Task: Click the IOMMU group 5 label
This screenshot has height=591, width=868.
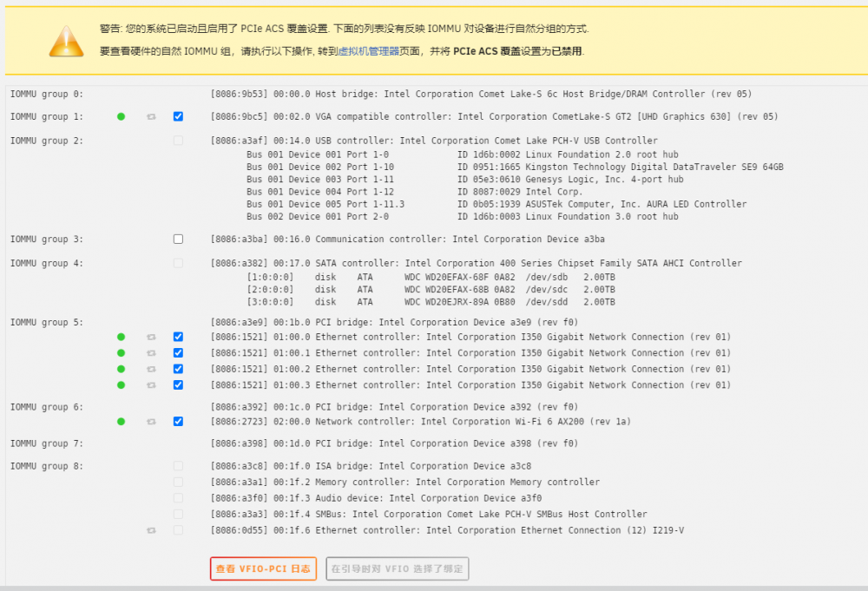Action: 47,323
